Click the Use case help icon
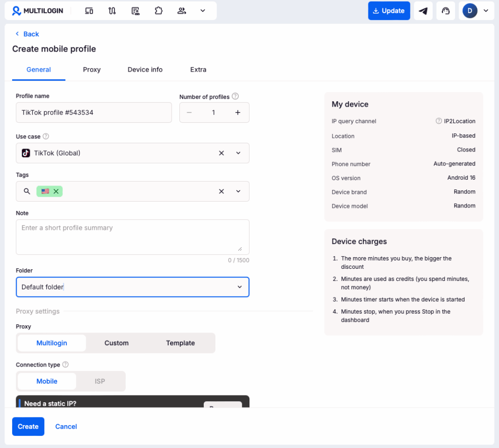This screenshot has width=499, height=448. pyautogui.click(x=46, y=136)
